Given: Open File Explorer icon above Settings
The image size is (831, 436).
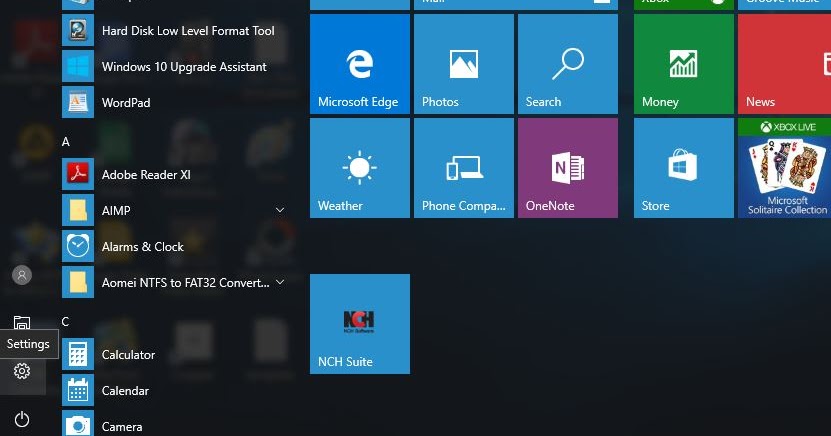Looking at the screenshot, I should 22,322.
